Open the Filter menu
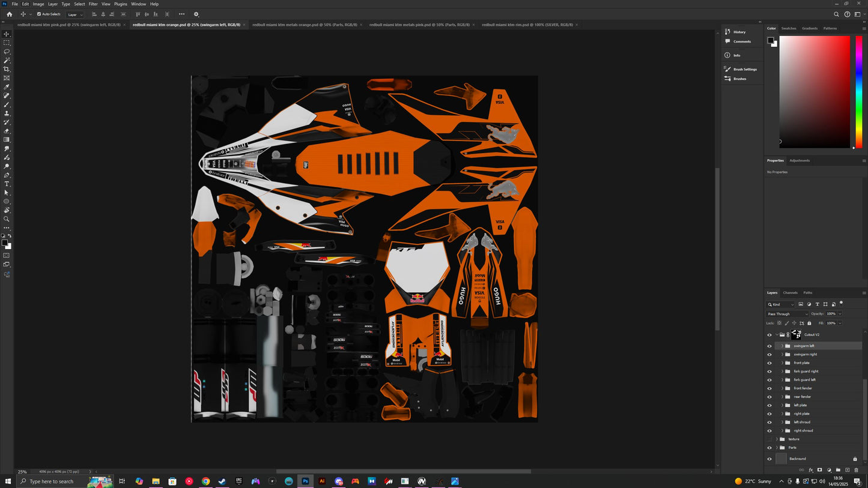868x488 pixels. point(93,4)
